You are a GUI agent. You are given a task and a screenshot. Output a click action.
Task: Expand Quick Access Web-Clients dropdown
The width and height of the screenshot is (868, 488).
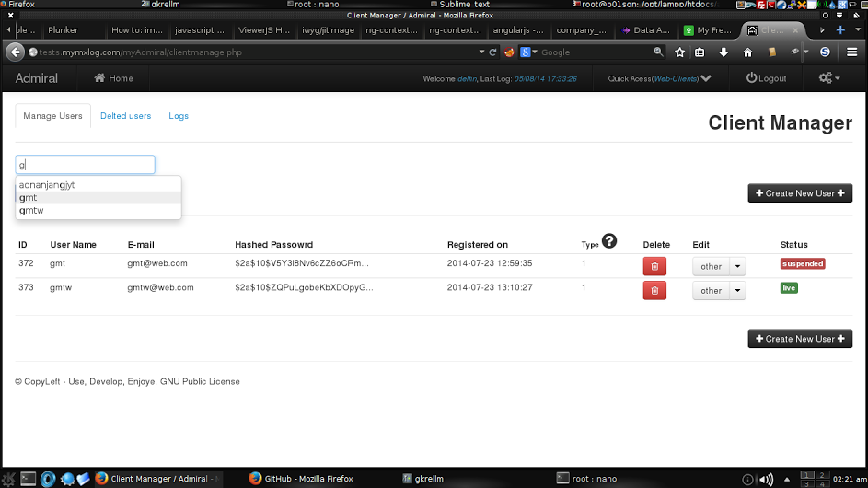(x=705, y=78)
